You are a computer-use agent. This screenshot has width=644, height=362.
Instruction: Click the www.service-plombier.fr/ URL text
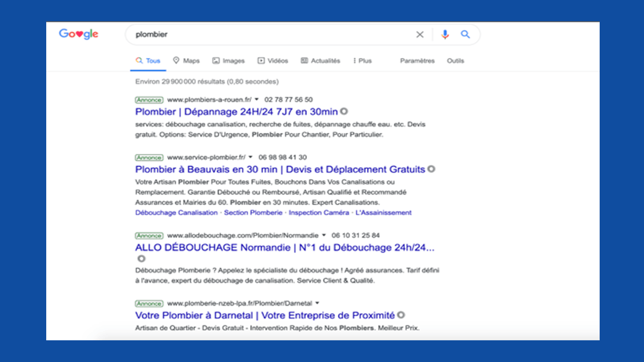[206, 157]
